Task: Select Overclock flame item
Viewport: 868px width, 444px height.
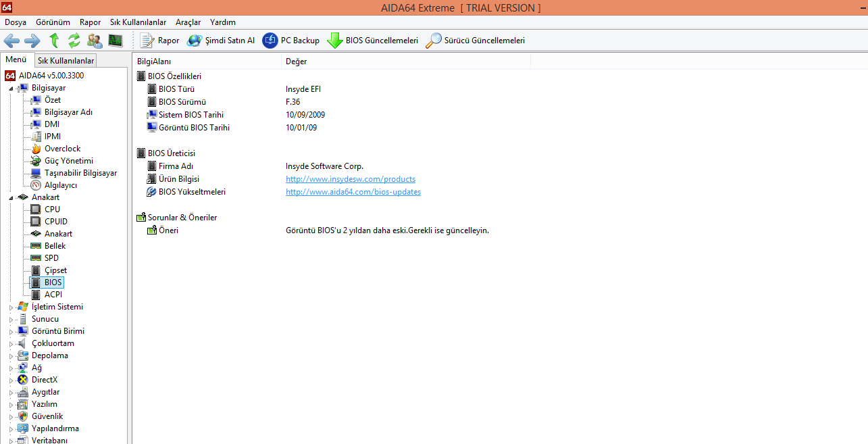Action: 62,149
